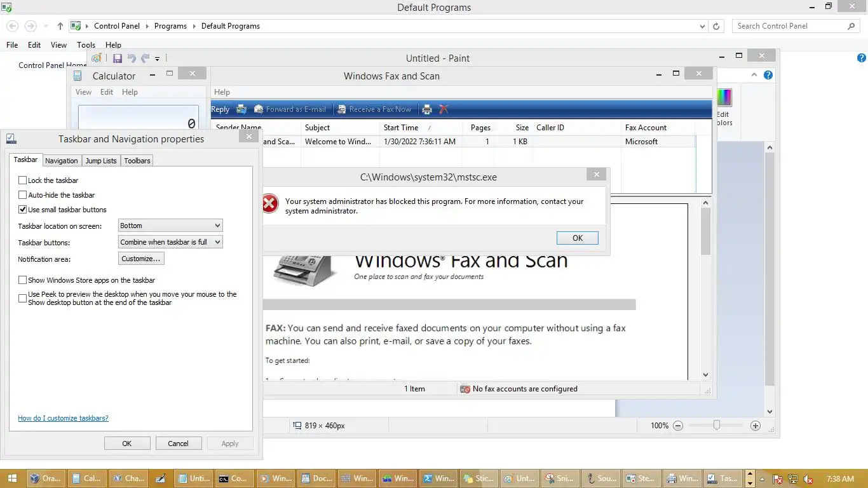Click the search magnifier in Control Panel

coord(851,26)
